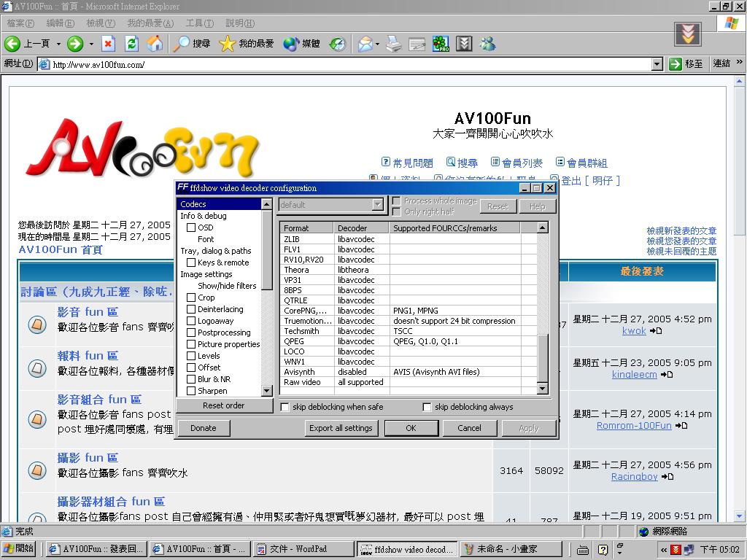Expand the Back button history arrow
747x560 pixels.
(58, 44)
